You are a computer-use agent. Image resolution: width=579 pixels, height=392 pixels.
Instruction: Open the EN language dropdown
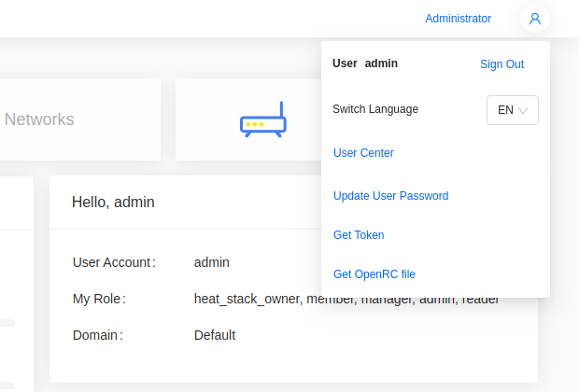512,110
